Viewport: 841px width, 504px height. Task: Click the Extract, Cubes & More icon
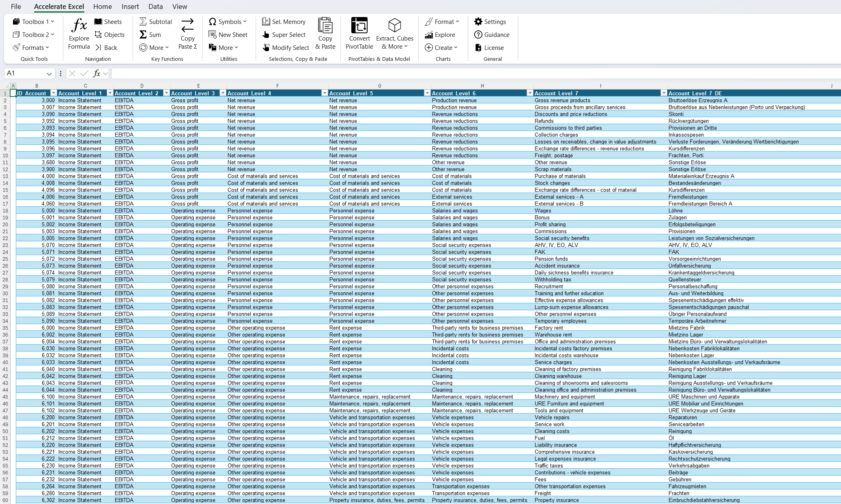(x=394, y=26)
